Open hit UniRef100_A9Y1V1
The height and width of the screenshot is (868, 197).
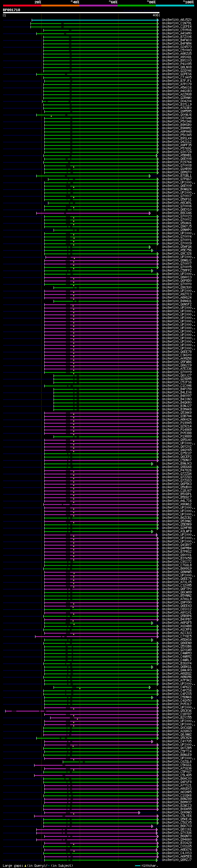click(177, 613)
